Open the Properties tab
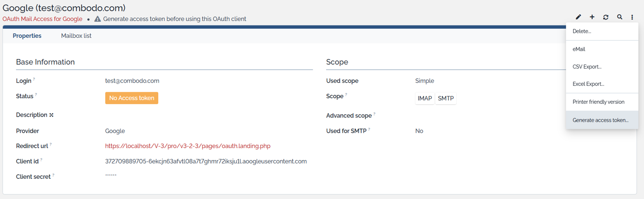The image size is (644, 199). coord(27,36)
